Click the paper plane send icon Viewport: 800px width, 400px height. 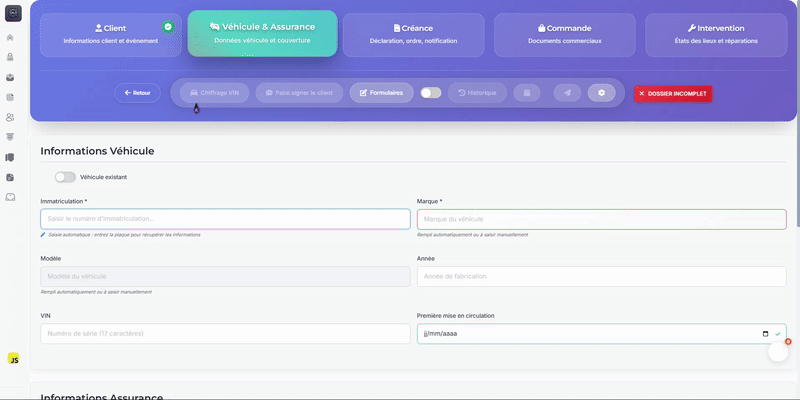tap(567, 93)
